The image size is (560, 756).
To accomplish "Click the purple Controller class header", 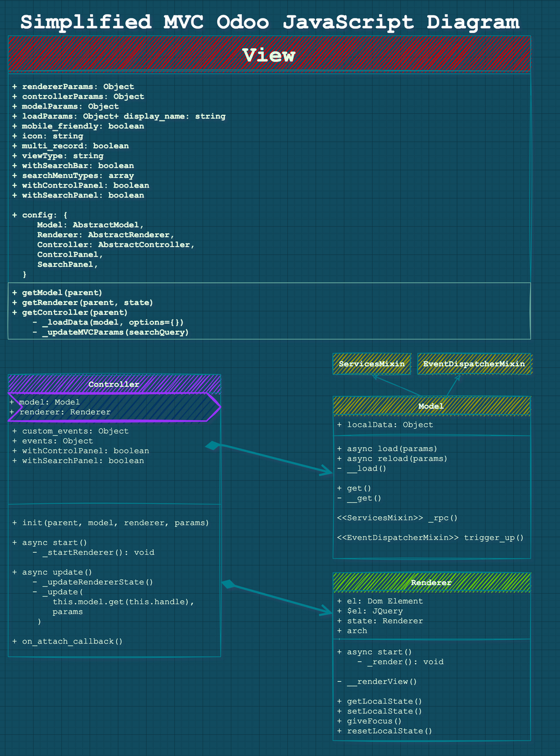I will tap(114, 384).
